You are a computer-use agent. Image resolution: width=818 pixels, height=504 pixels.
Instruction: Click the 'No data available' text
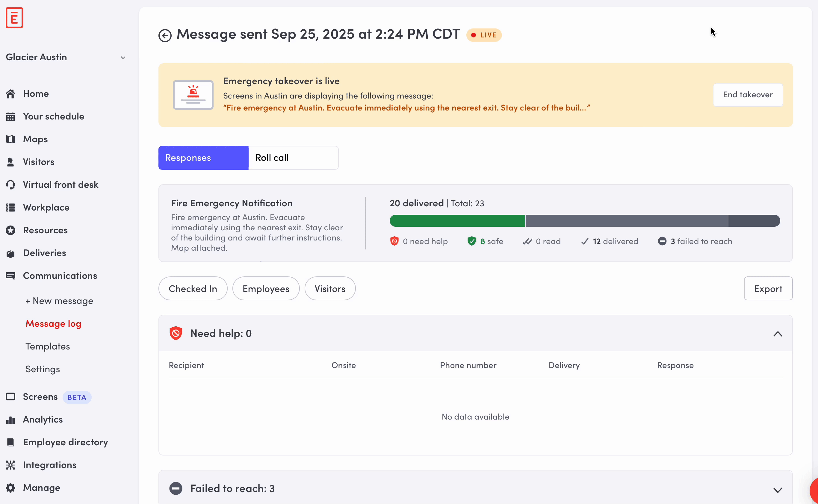click(x=475, y=417)
